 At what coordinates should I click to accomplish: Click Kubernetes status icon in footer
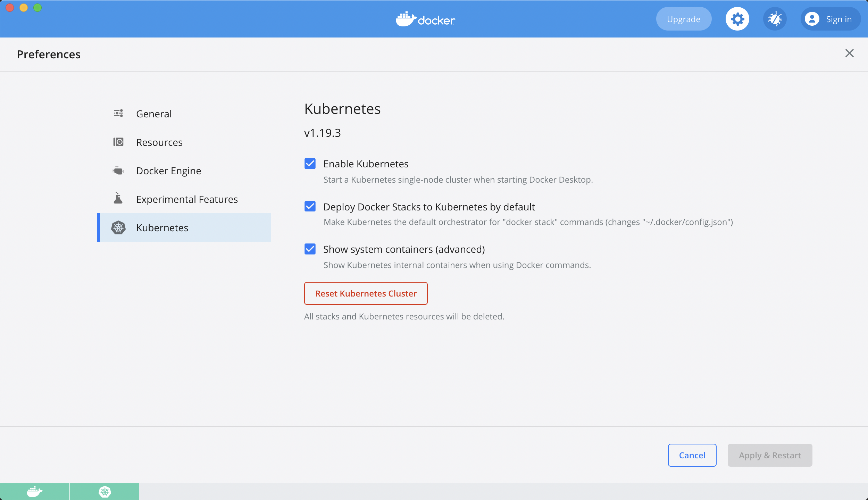click(105, 492)
